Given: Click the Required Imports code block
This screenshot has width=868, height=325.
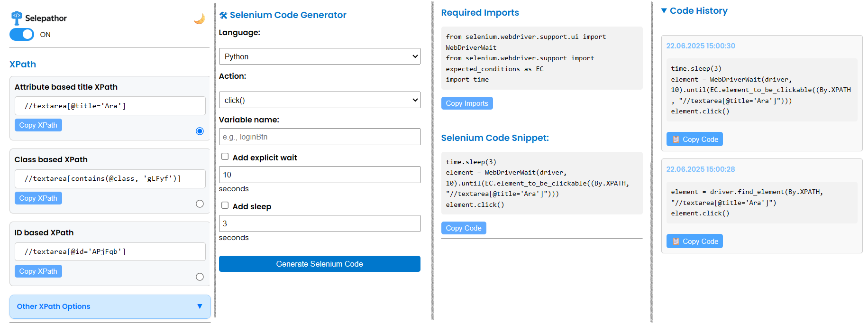Looking at the screenshot, I should pos(542,58).
